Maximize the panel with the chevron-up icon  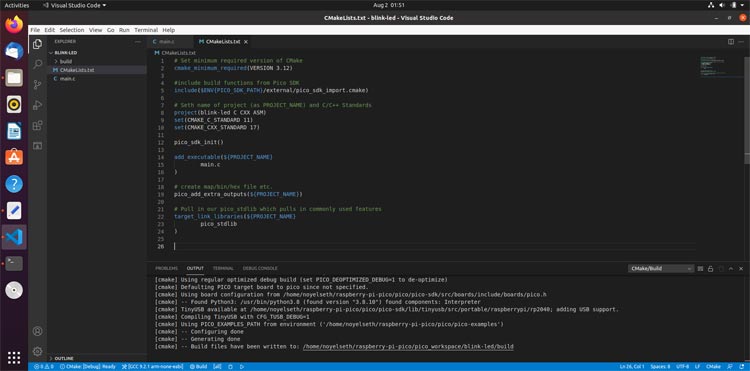[731, 269]
